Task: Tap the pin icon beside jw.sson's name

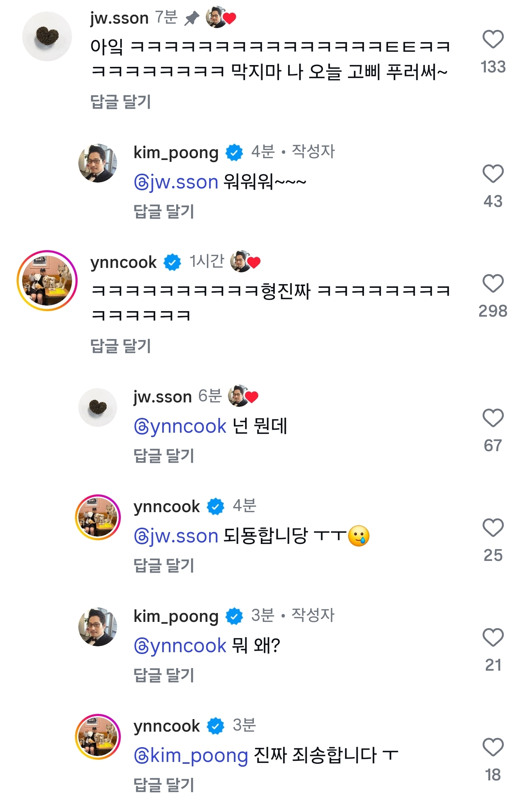Action: (x=192, y=18)
